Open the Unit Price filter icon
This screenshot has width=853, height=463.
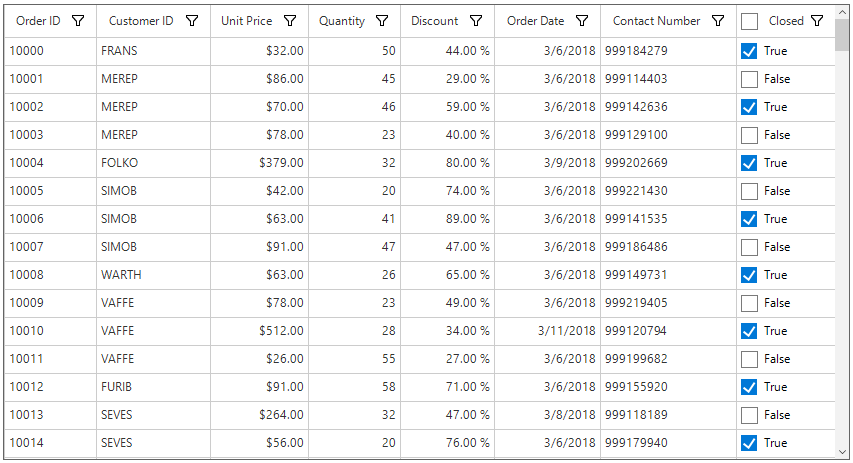pos(290,21)
